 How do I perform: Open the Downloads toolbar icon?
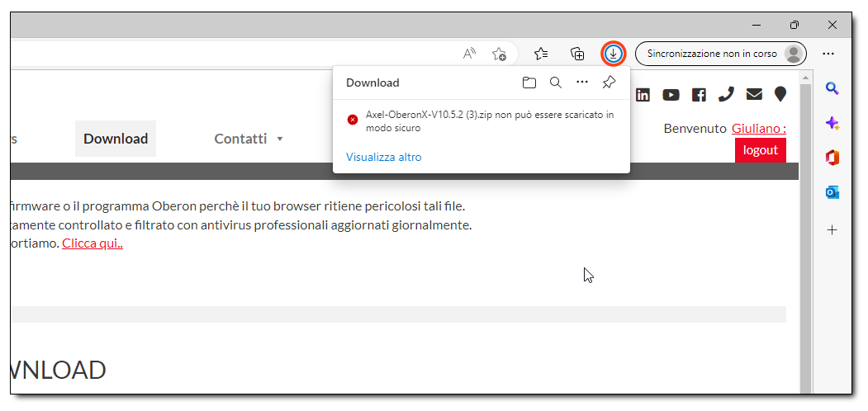[x=613, y=54]
